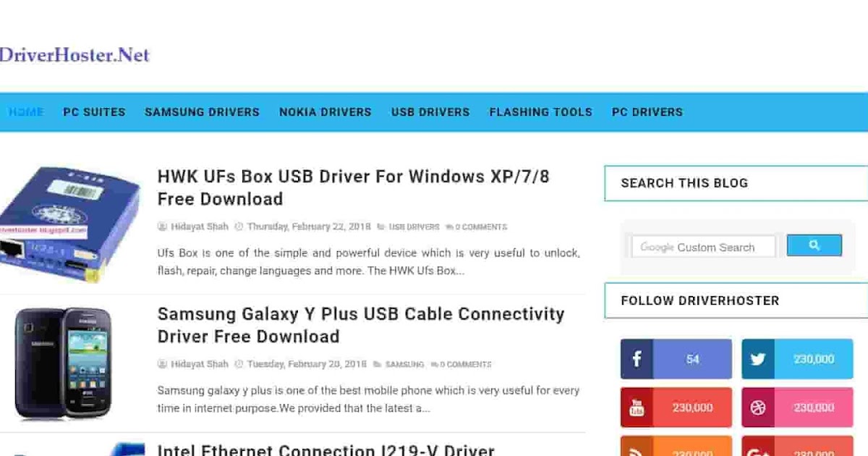Click the magnifier search button
The height and width of the screenshot is (456, 868).
click(x=814, y=245)
